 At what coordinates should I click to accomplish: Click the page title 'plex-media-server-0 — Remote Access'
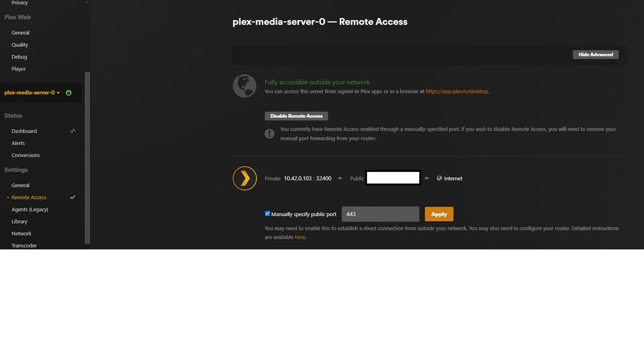click(320, 22)
